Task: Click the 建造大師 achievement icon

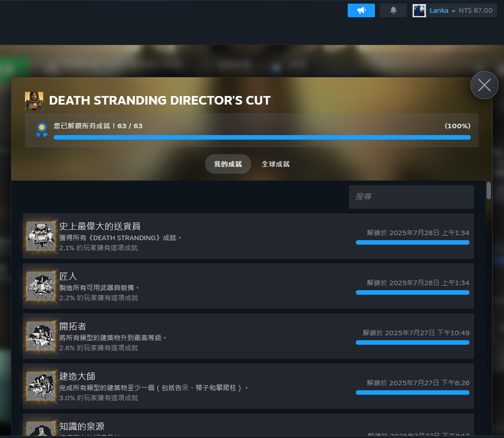Action: (41, 386)
